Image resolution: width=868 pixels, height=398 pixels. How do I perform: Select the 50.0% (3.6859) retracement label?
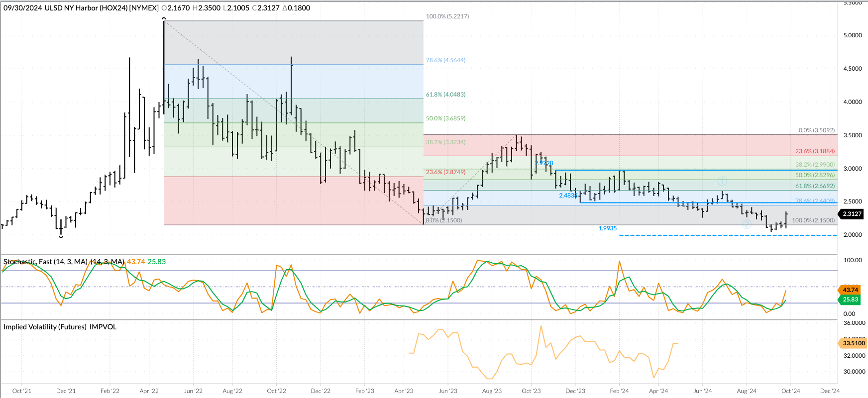click(445, 118)
